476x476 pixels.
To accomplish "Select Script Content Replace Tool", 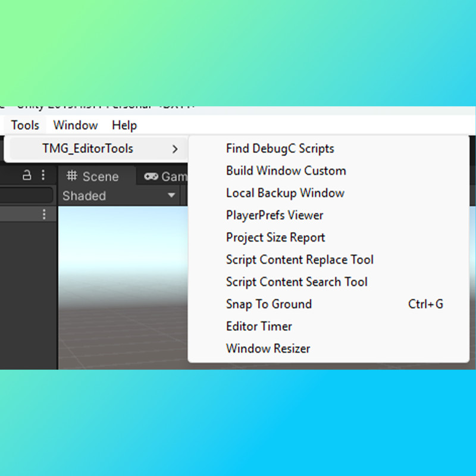I will click(299, 259).
